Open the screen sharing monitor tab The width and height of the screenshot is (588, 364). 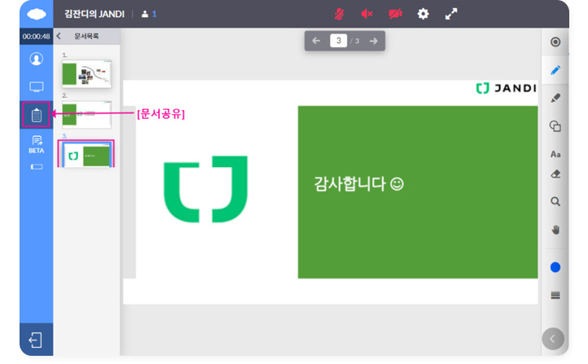pyautogui.click(x=36, y=86)
